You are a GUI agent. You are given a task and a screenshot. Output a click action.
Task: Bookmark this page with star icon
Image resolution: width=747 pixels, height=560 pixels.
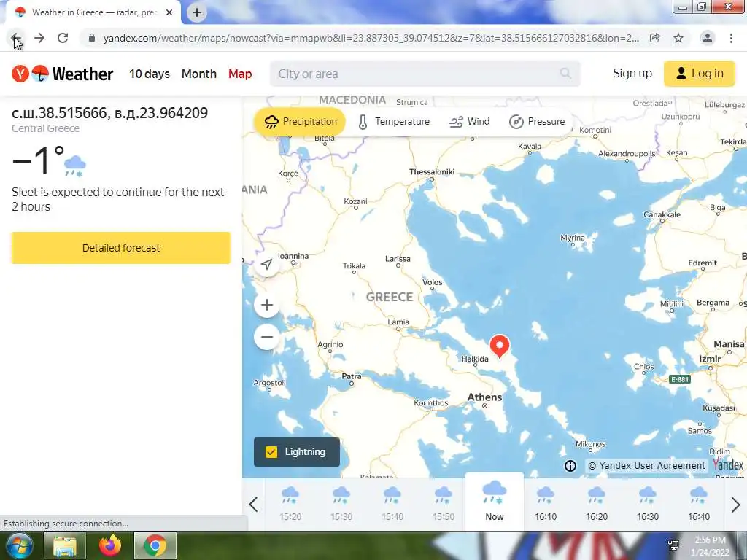click(x=678, y=38)
